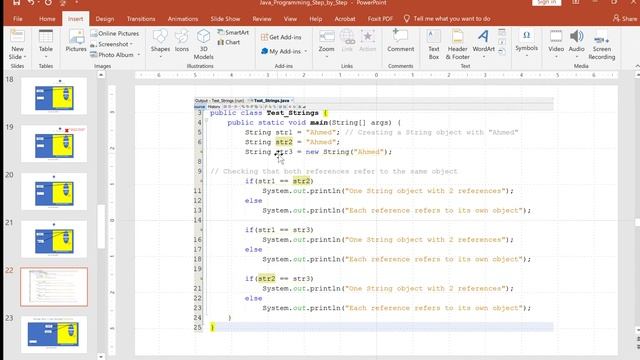This screenshot has height=360, width=640.
Task: Click the Sign in button
Action: [547, 2]
